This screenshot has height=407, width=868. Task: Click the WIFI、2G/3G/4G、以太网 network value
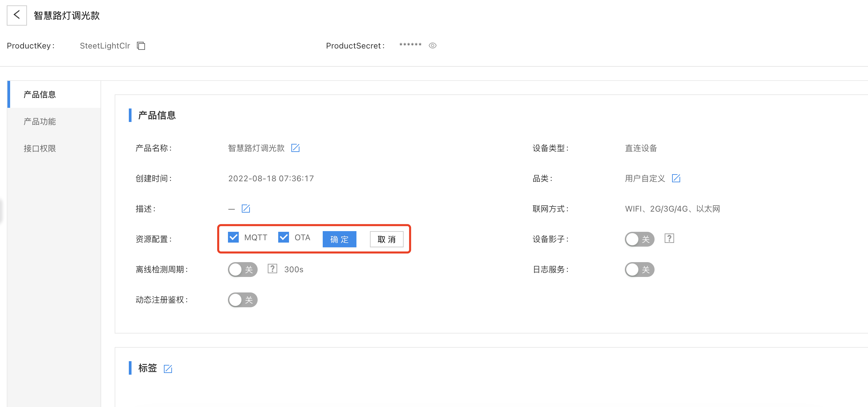[x=672, y=209]
